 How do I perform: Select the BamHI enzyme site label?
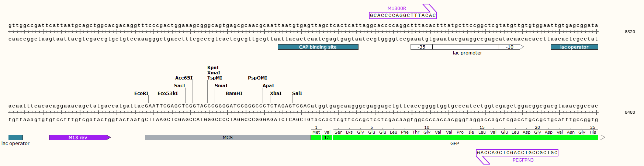[x=234, y=93]
